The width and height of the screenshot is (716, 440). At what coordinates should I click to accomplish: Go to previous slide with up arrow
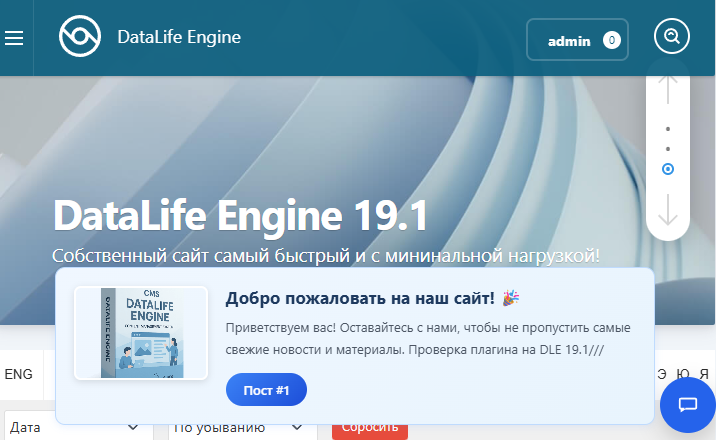click(668, 89)
